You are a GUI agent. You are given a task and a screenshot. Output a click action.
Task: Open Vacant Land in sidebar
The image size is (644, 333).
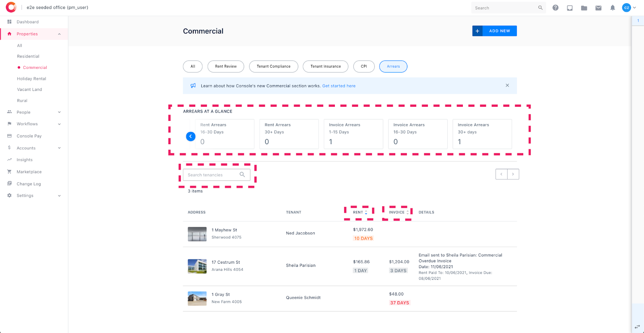point(29,89)
